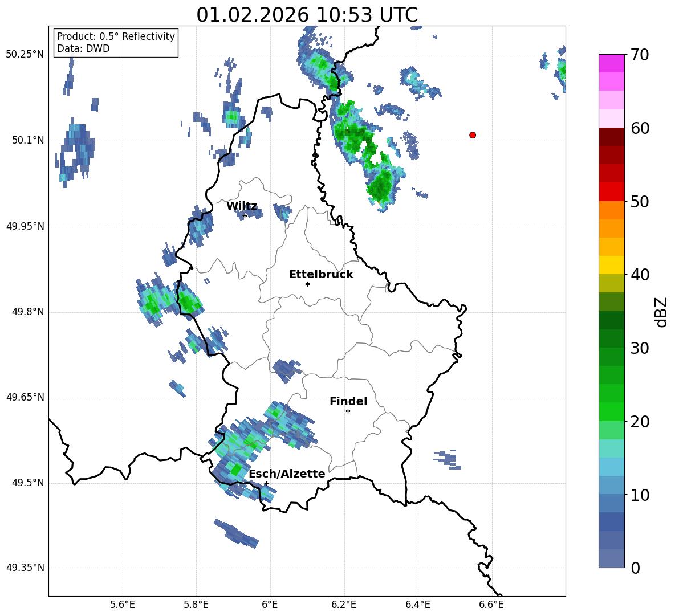
Task: Click the 49.65°N latitude label
Action: tap(25, 397)
